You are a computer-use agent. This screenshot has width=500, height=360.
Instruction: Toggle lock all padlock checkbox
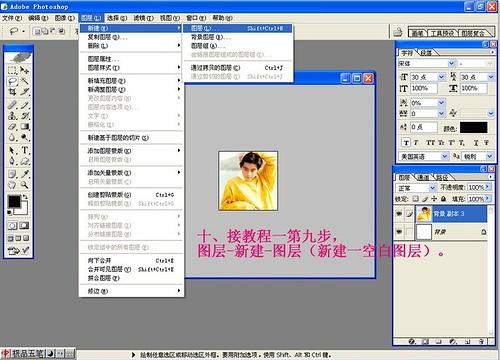click(x=443, y=199)
